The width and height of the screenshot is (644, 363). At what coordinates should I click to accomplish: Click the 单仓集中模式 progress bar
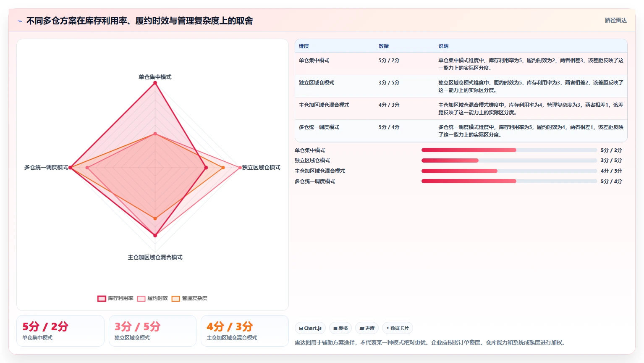509,150
